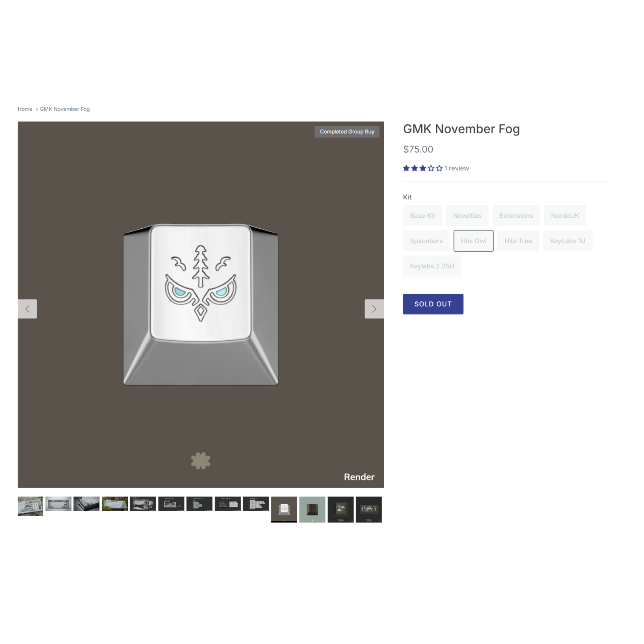Open the first keyboard photo thumbnail

tap(30, 506)
